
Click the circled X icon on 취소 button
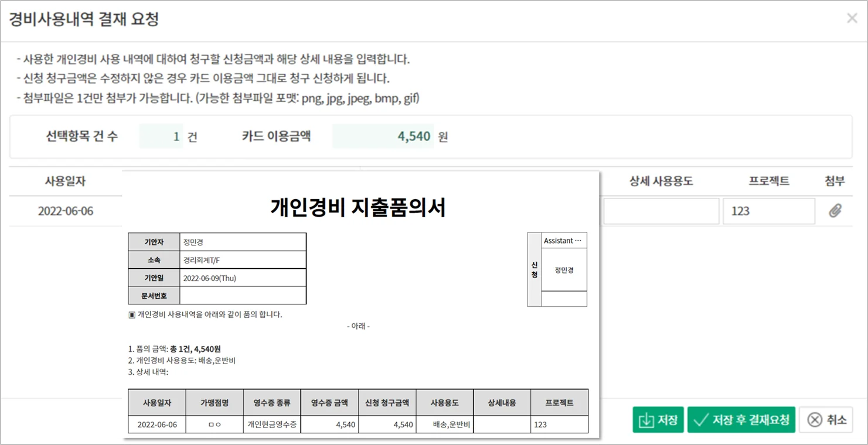pos(814,419)
